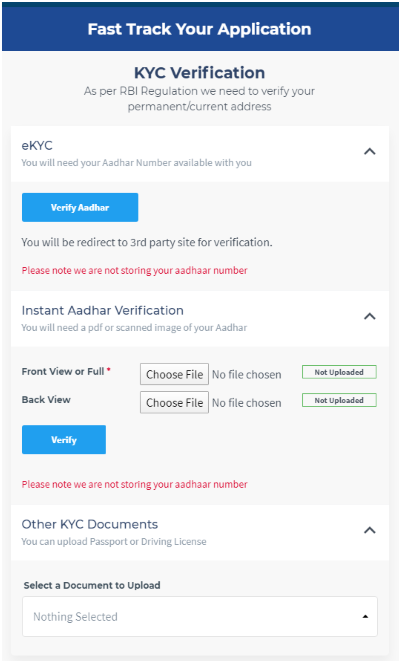
Task: Click the eKYC section title
Action: 37,146
